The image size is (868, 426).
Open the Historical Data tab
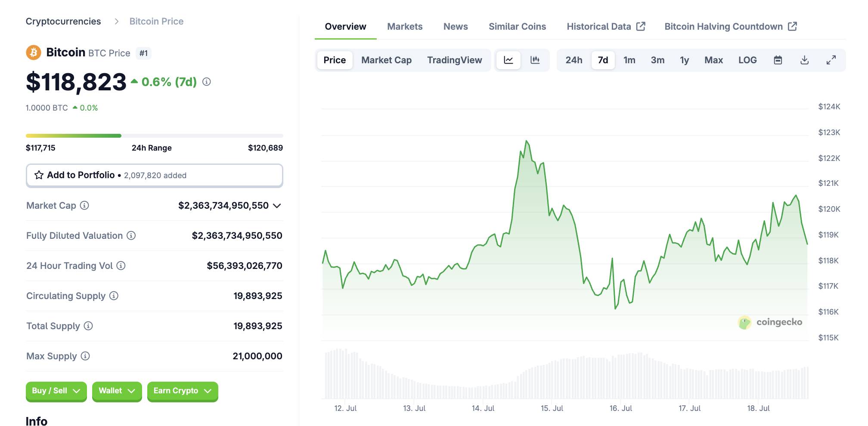(606, 27)
